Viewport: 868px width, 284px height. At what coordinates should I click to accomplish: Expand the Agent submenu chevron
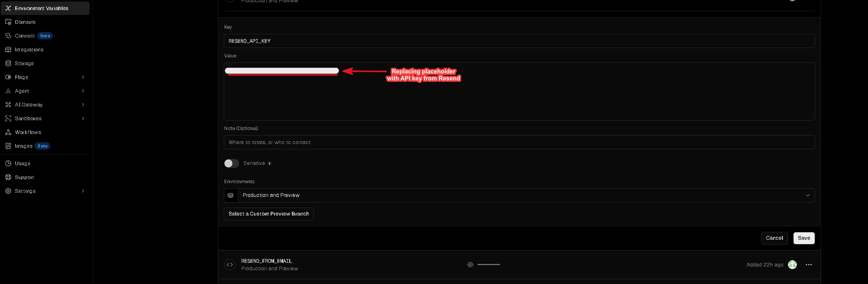(x=83, y=91)
